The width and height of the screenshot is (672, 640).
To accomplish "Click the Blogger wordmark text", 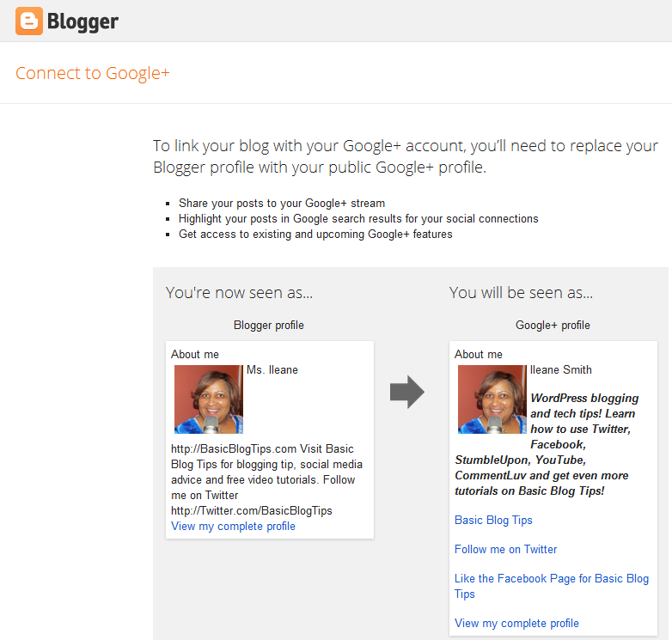I will [82, 21].
